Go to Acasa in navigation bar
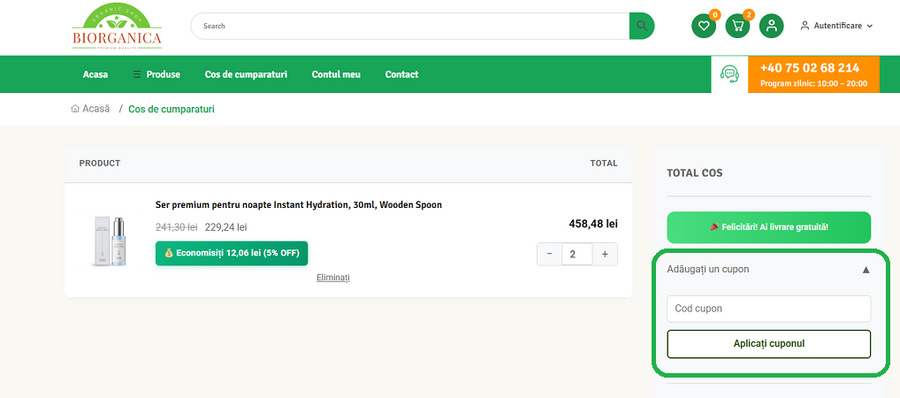Screen dimensions: 900x398 click(x=95, y=74)
